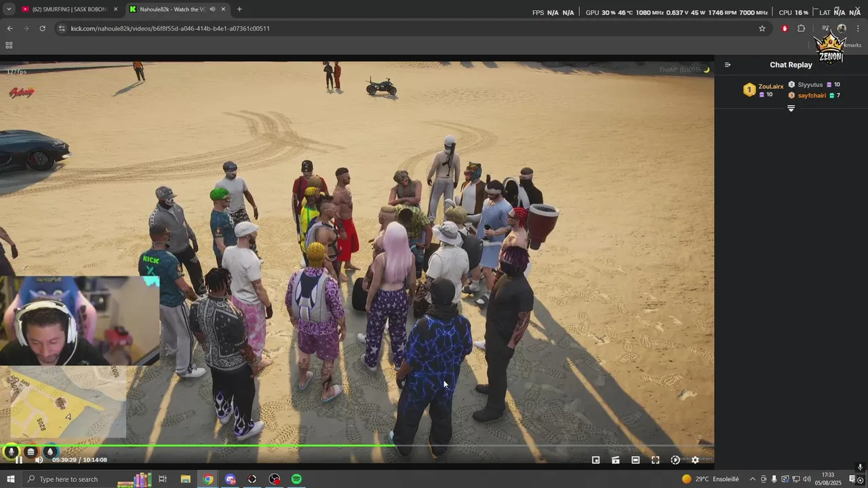Open the clock and calendar flyout

coord(828,479)
